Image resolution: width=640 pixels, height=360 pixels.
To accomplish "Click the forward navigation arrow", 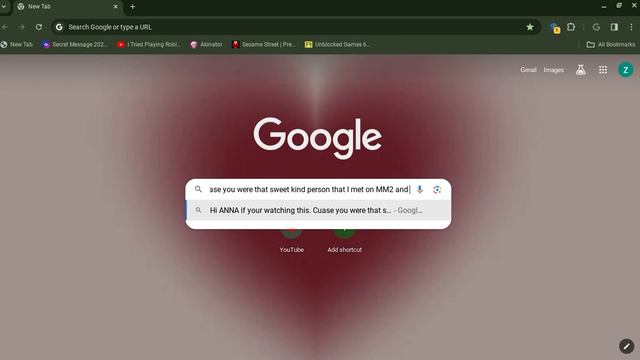I will (x=22, y=27).
